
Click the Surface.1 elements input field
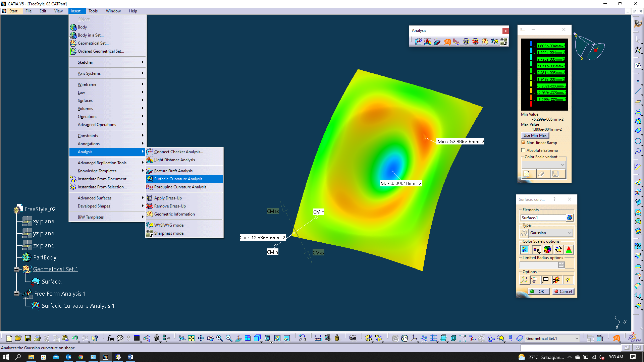click(543, 218)
